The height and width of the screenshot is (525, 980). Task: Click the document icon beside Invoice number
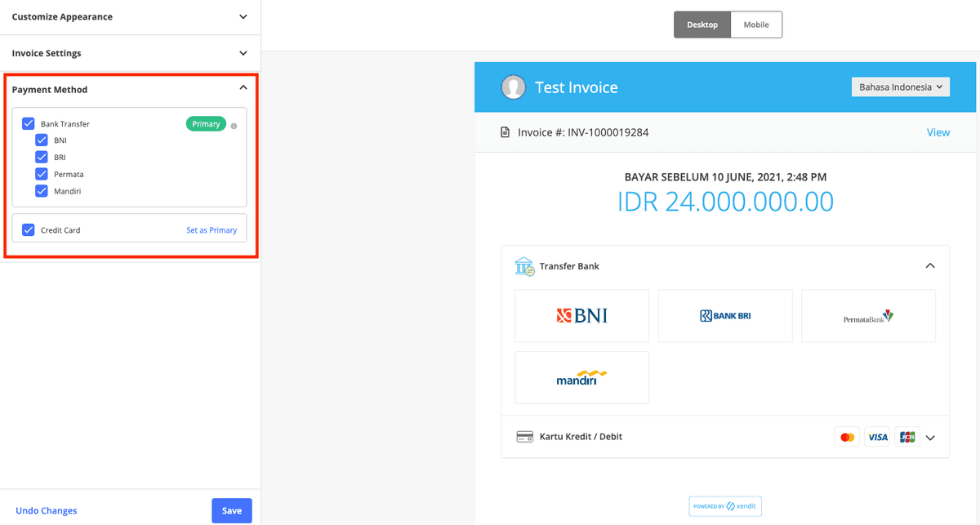pos(506,132)
